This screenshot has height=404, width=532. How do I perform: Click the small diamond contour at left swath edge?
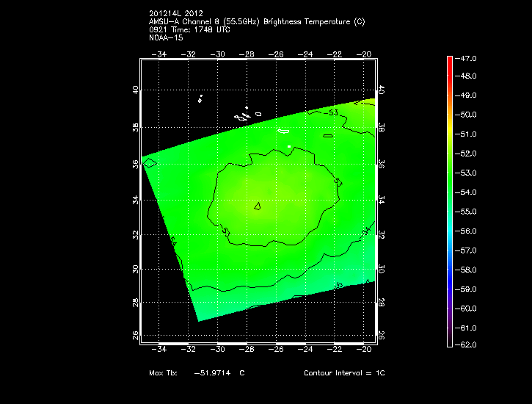[150, 163]
